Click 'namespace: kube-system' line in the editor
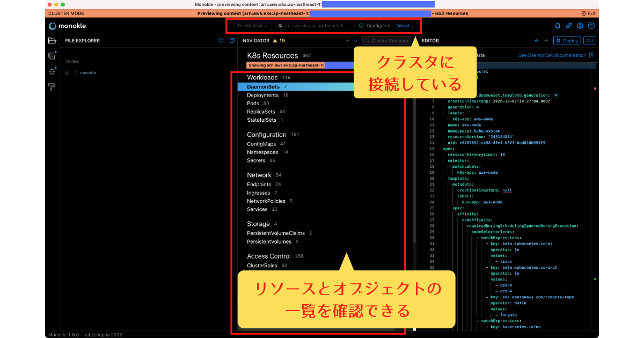 [x=474, y=131]
